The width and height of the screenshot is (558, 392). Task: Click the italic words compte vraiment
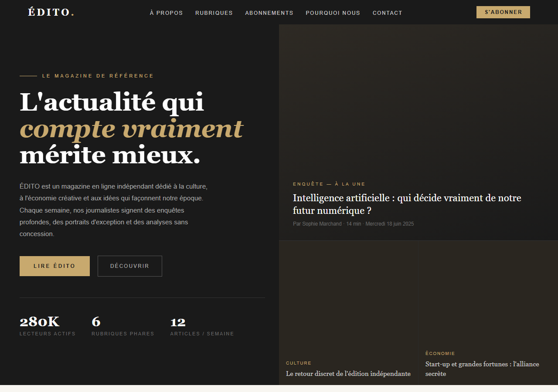click(x=131, y=129)
